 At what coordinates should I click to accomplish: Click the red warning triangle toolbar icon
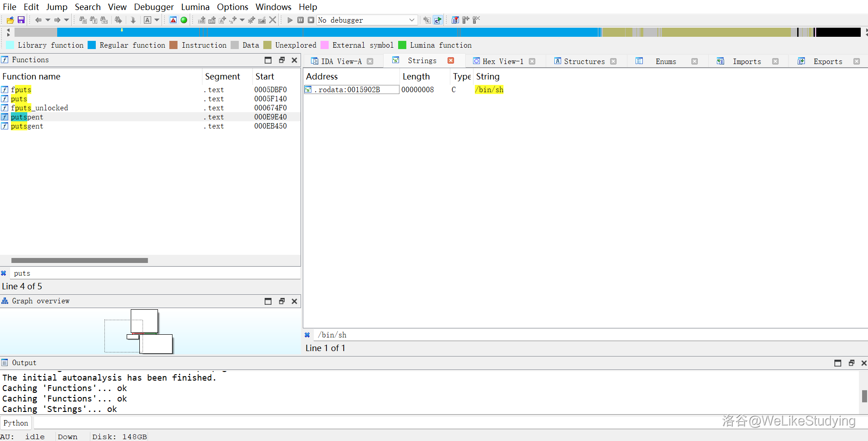click(x=173, y=20)
